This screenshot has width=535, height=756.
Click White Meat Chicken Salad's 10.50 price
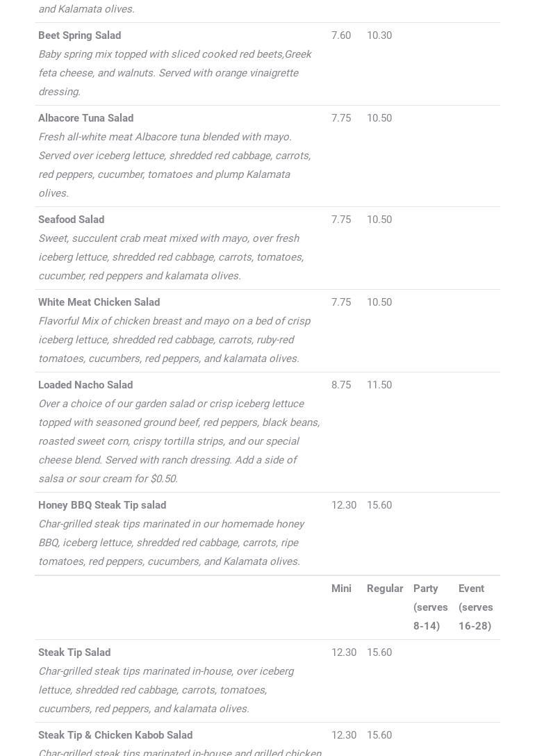point(379,302)
